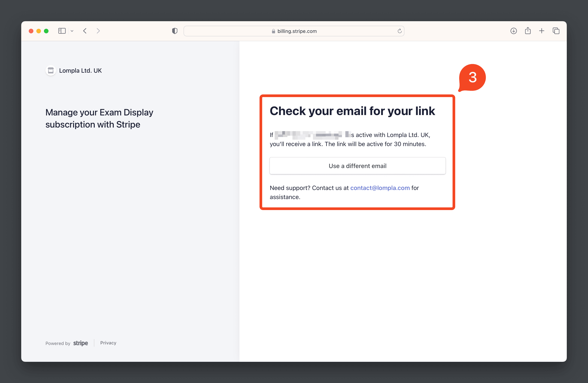Reload the page with the refresh icon
The height and width of the screenshot is (383, 588).
(399, 31)
